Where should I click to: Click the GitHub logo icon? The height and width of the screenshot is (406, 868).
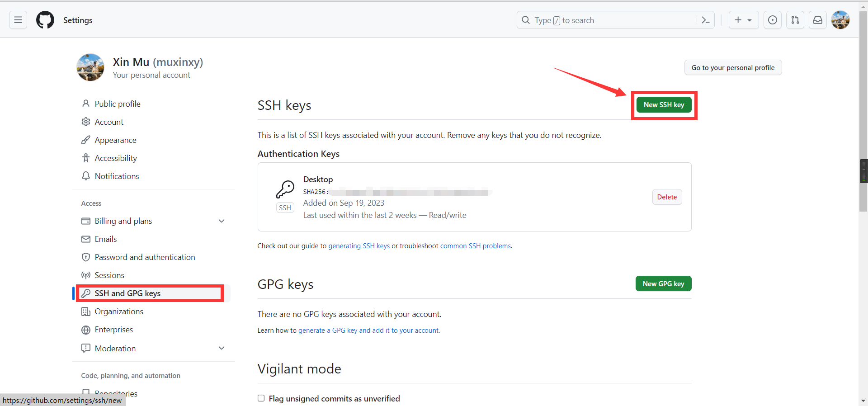pos(45,20)
